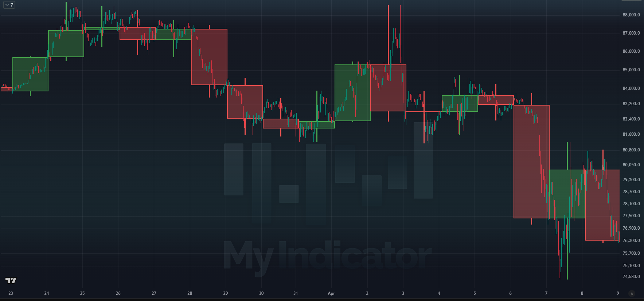
Task: Select the 77,500.0 price axis label
Action: [631, 216]
